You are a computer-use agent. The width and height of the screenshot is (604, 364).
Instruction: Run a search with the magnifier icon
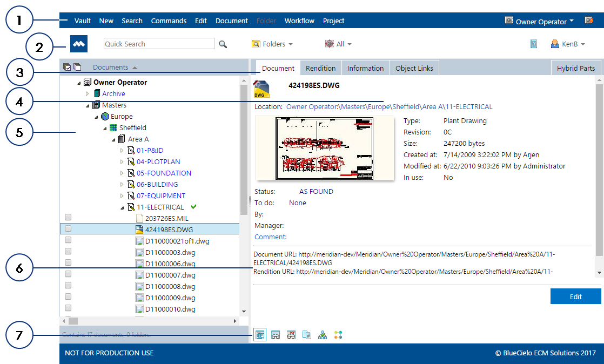[x=223, y=44]
